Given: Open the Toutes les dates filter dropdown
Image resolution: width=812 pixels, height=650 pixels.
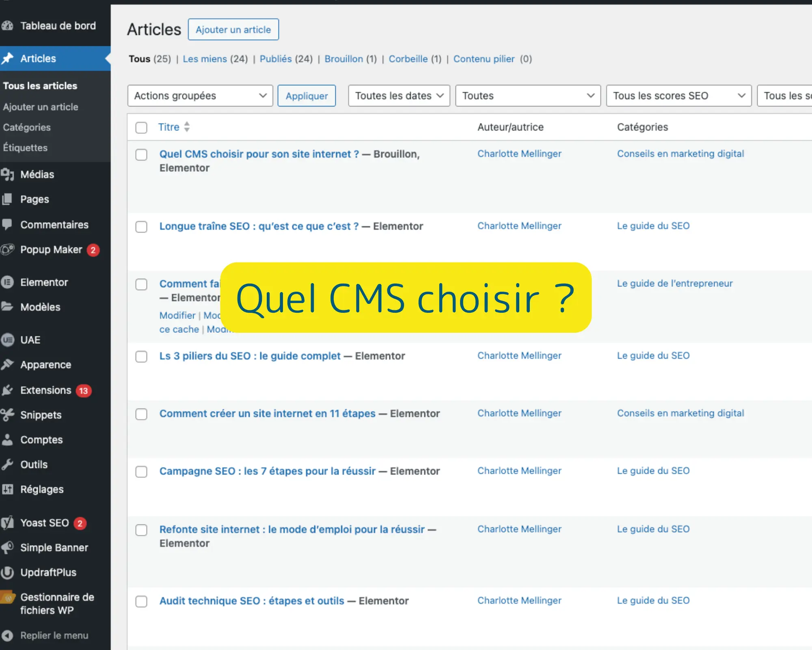Looking at the screenshot, I should click(x=399, y=95).
